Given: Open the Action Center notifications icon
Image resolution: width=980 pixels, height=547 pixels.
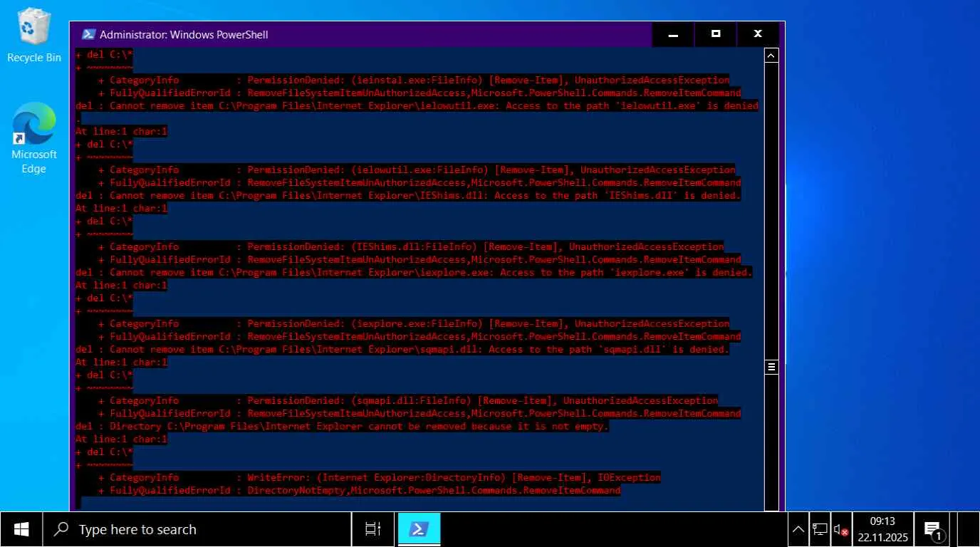Looking at the screenshot, I should tap(934, 529).
